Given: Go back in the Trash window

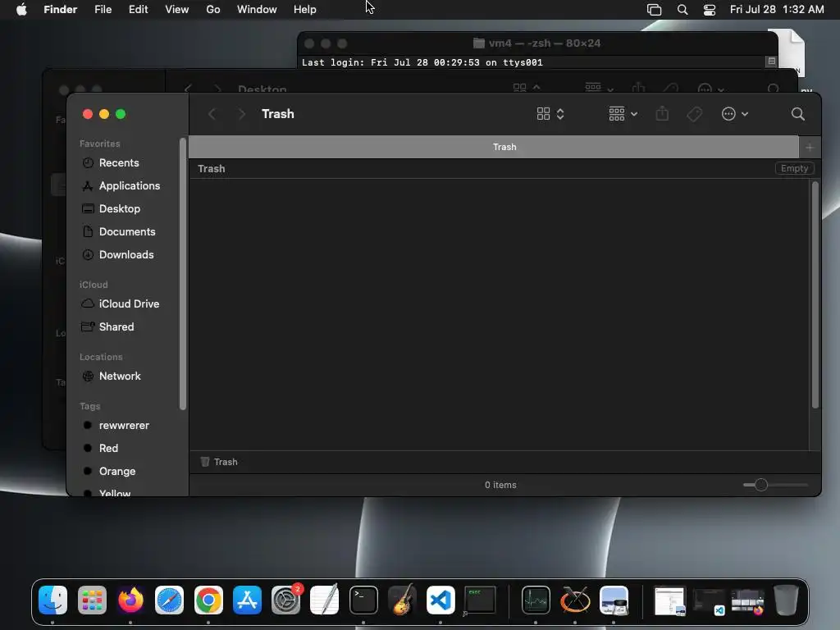Looking at the screenshot, I should pyautogui.click(x=212, y=114).
